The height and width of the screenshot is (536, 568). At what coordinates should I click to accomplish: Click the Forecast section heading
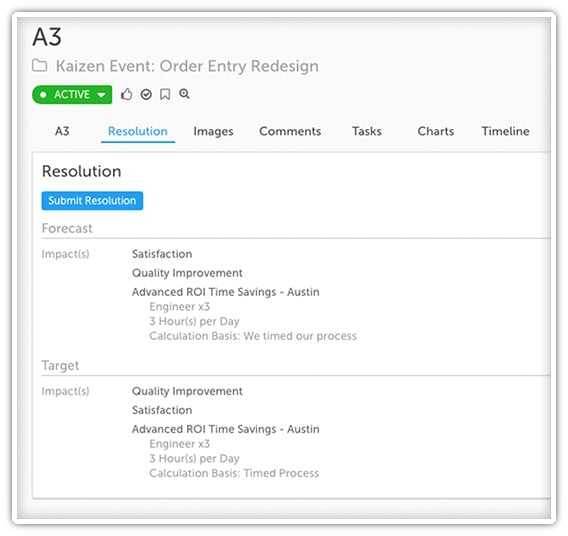click(67, 229)
